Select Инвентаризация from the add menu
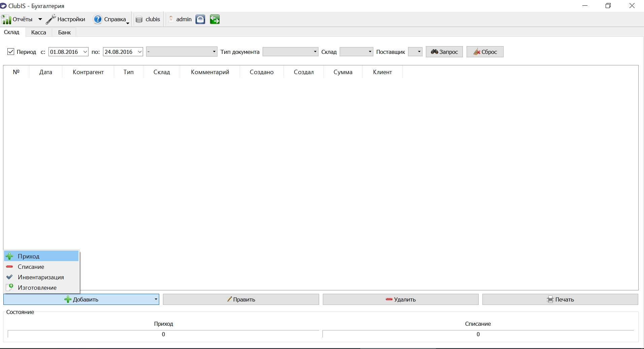Image resolution: width=644 pixels, height=349 pixels. pos(41,277)
